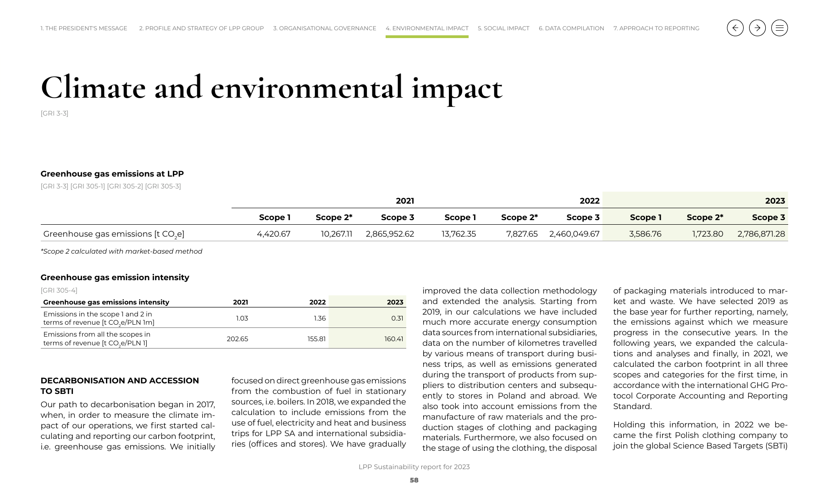Click the 2021 Scope 3 value 2,865,952.62
829x504 pixels.
390,234
